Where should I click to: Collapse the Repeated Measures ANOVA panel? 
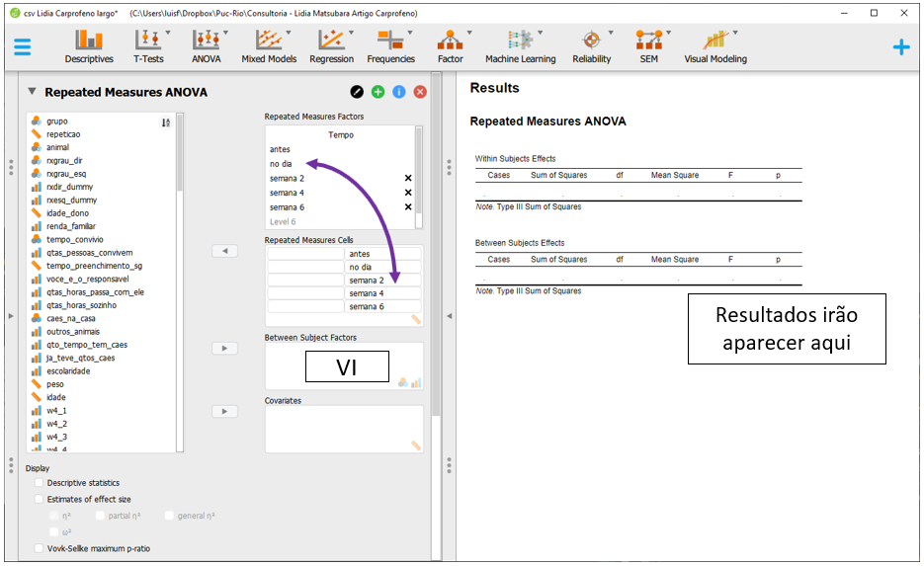point(32,92)
